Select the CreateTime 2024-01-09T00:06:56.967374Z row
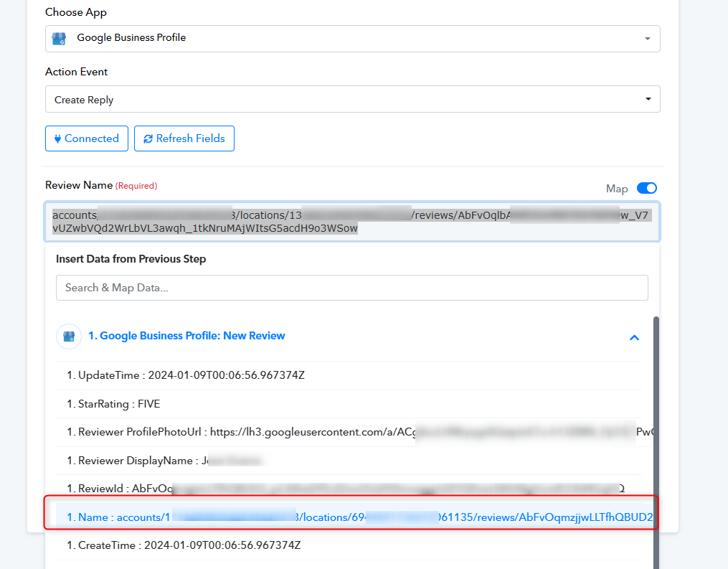This screenshot has height=569, width=728. point(349,545)
